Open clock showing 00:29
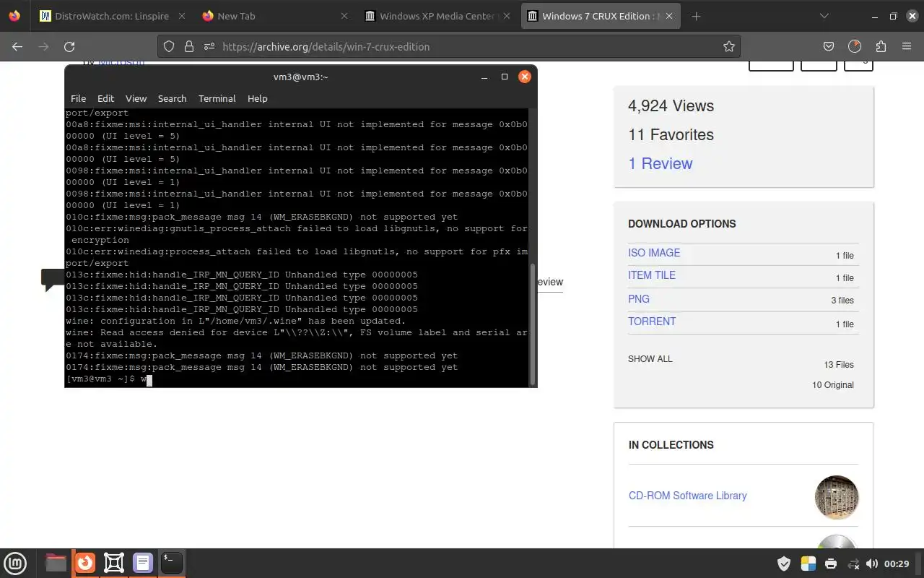 click(x=897, y=564)
